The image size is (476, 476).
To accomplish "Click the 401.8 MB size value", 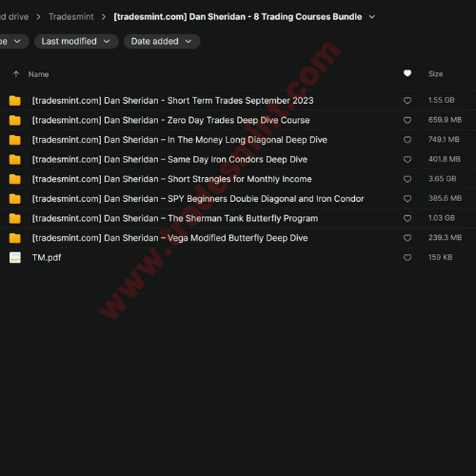I will [x=445, y=159].
